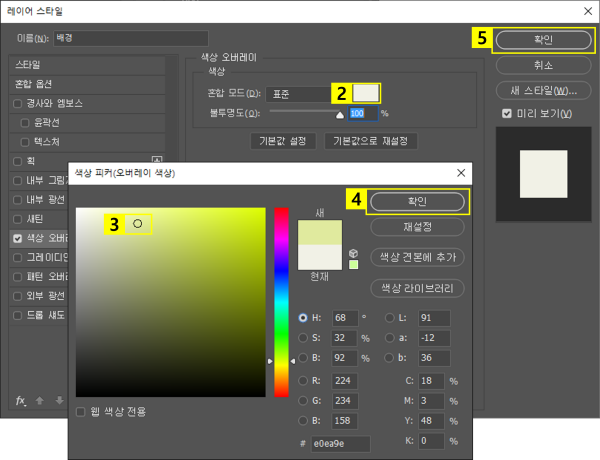Image resolution: width=600 pixels, height=460 pixels.
Task: Open 혼합 모드 dropdown showing 표준
Action: tap(299, 94)
